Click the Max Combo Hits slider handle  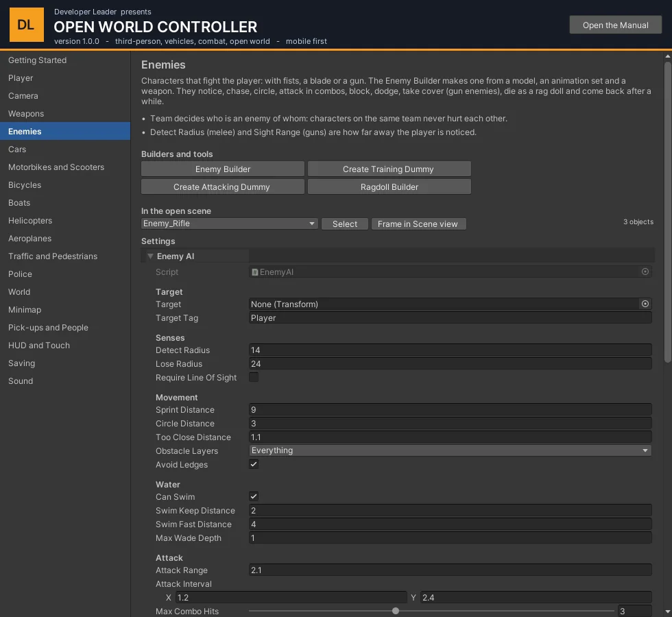click(396, 611)
